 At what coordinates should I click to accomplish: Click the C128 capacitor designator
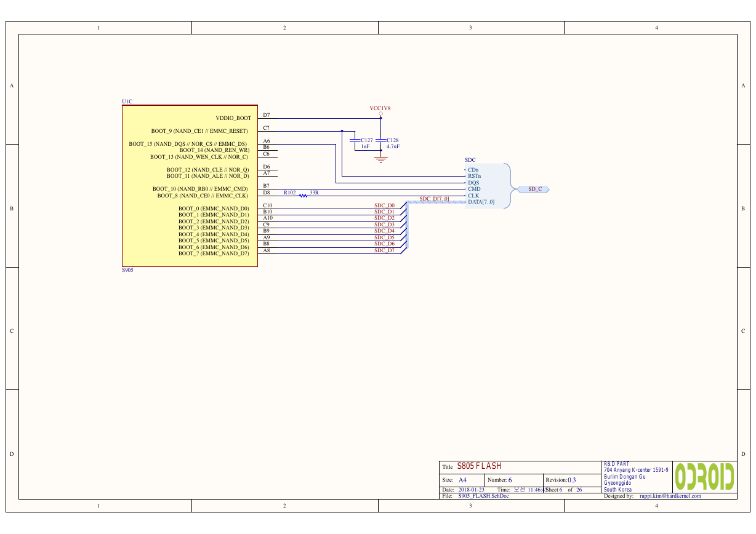393,140
